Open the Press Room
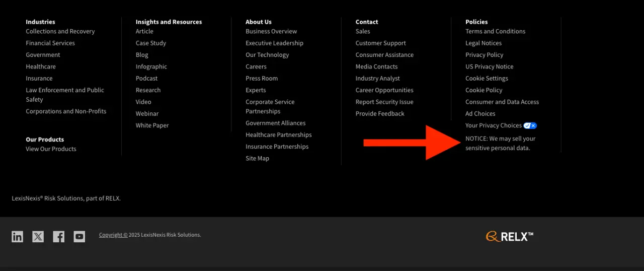This screenshot has width=644, height=271. [x=262, y=79]
